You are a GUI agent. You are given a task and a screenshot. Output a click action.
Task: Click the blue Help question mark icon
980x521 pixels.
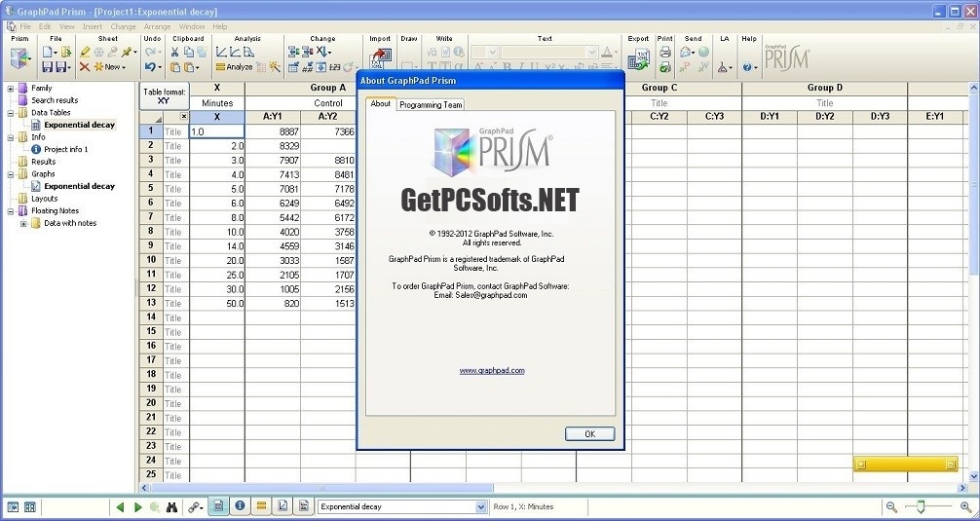(746, 67)
